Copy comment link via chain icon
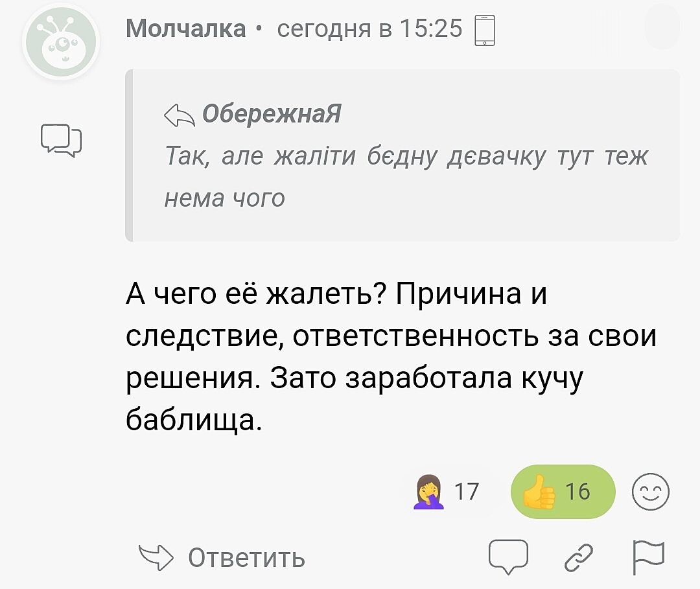 click(x=579, y=557)
